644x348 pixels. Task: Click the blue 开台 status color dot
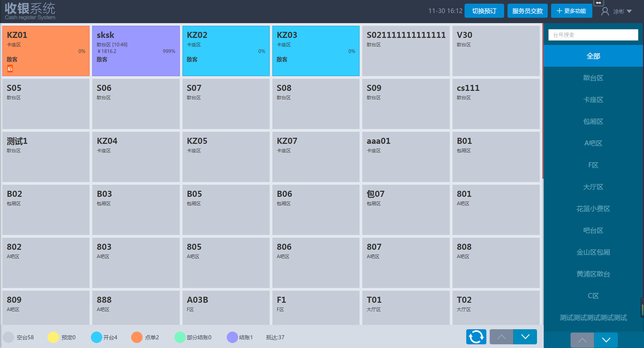97,337
